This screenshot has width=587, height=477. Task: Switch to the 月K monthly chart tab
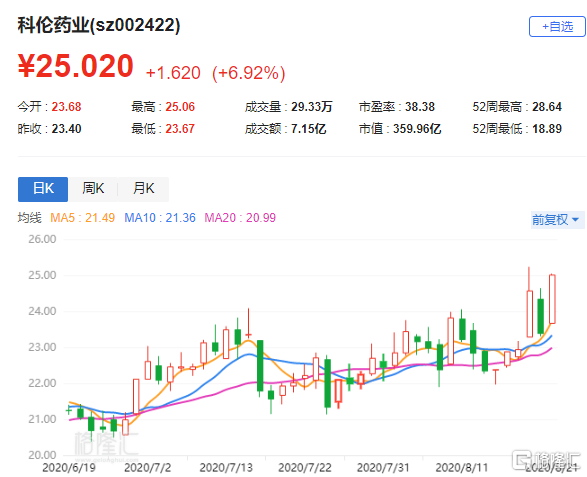click(x=144, y=189)
